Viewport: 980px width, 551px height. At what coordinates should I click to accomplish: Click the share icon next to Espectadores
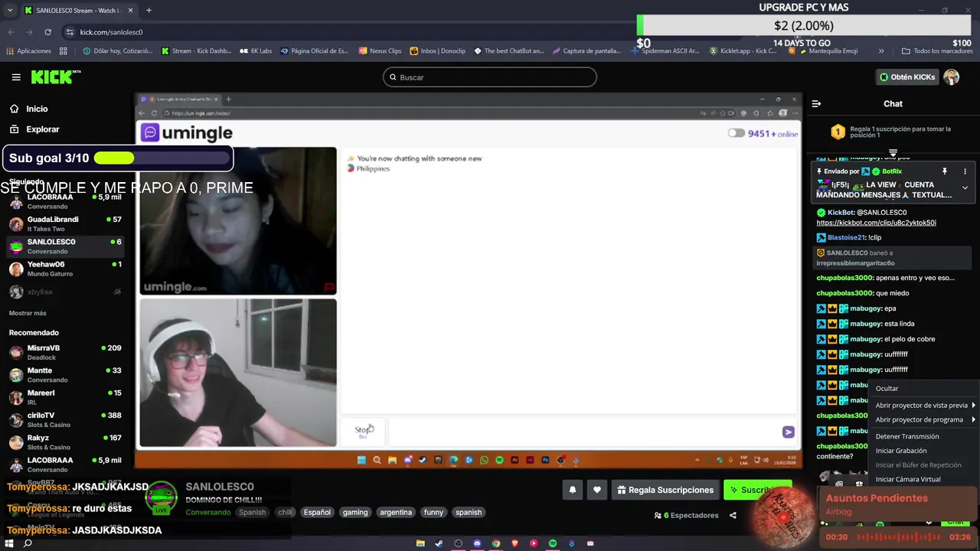click(733, 515)
